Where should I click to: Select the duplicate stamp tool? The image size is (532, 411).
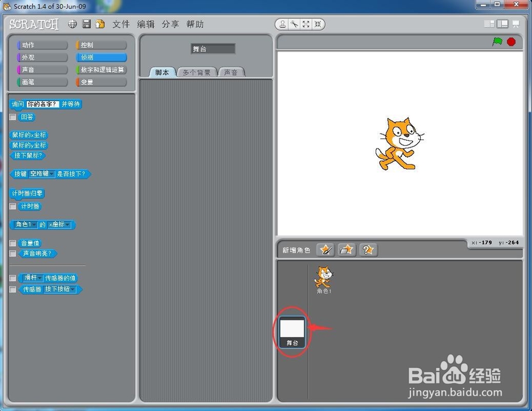[282, 24]
